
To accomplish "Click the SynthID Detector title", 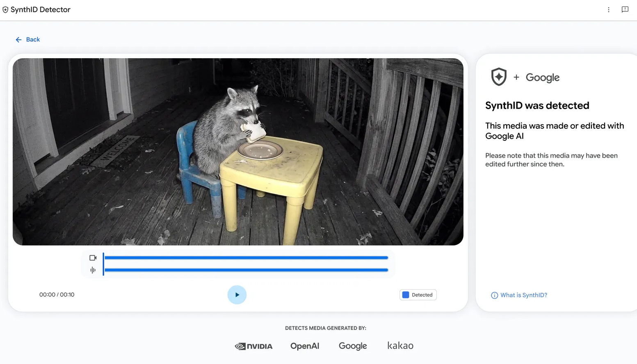I will click(41, 10).
